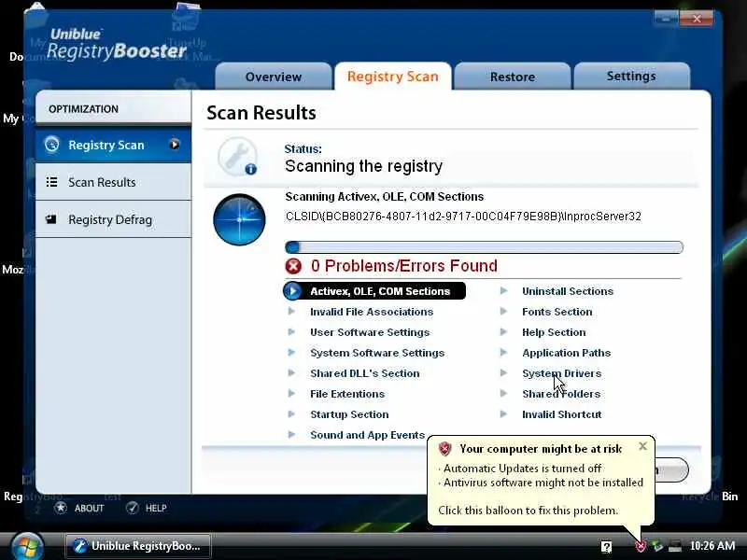Click the ABOUT star icon
This screenshot has height=560, width=747.
[61, 508]
